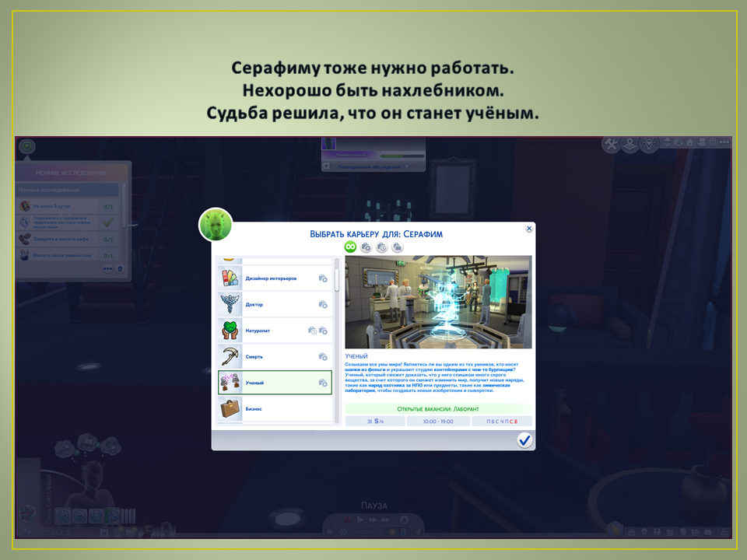Pick the Смерть career with scythe icon
Viewport: 747px width, 560px height.
(x=275, y=357)
